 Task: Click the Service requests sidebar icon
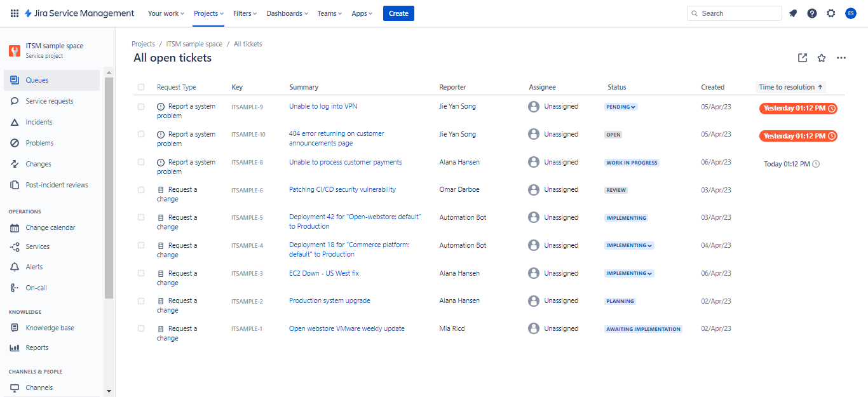[15, 101]
